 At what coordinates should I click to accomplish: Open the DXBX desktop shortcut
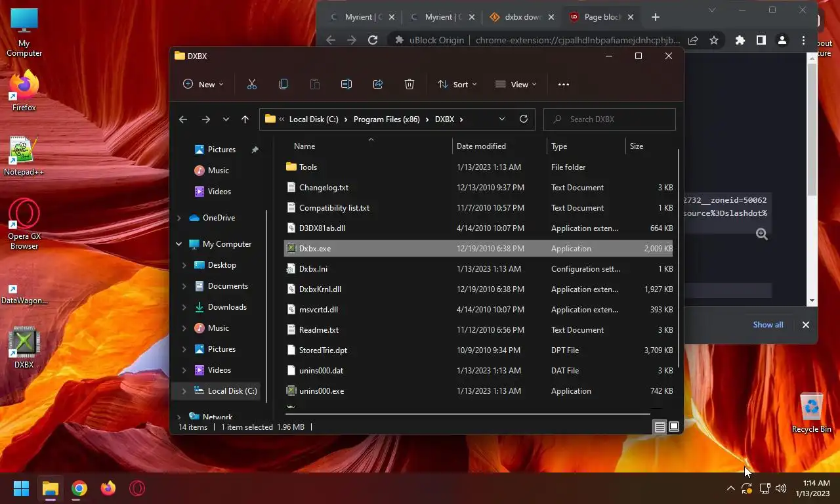24,348
